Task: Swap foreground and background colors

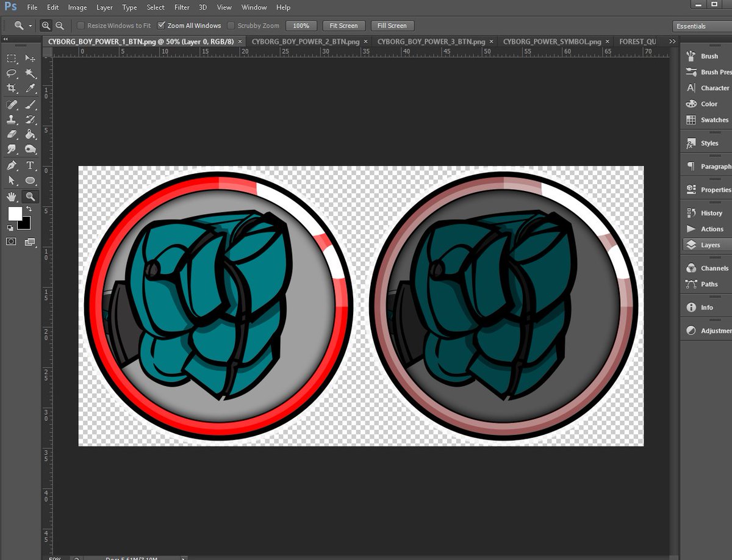Action: click(x=29, y=209)
